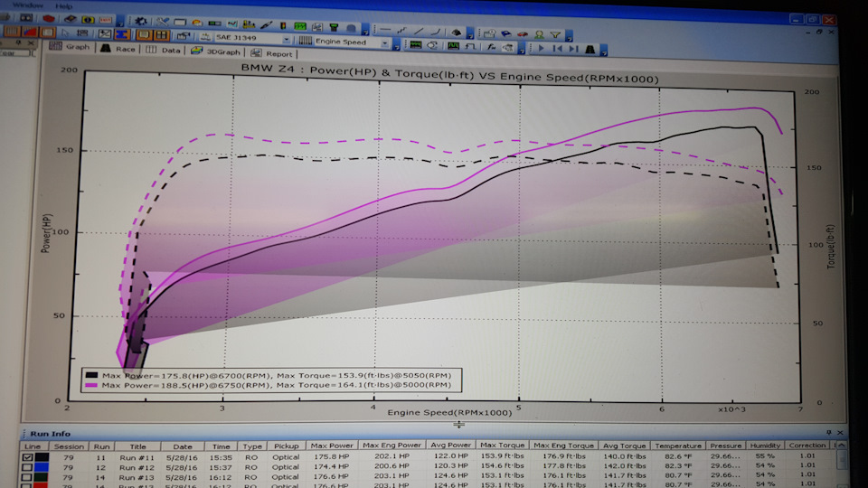Switch to the Race tab
This screenshot has height=488, width=868.
click(118, 49)
